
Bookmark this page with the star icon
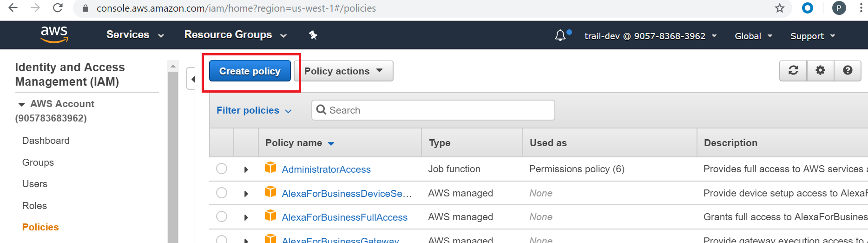pyautogui.click(x=780, y=8)
